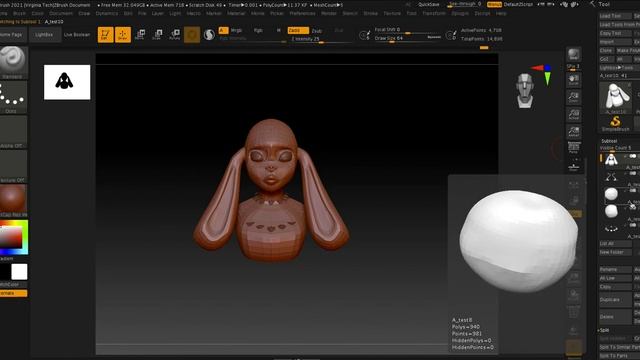Click the sculptris pro sphere icon
The height and width of the screenshot is (360, 640).
click(209, 35)
